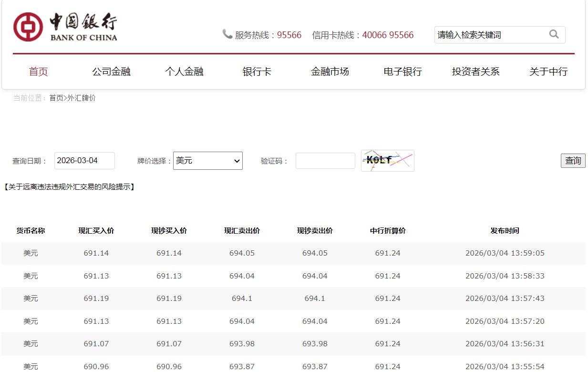Screen dimensions: 588x372
Task: Go to 个人金融 section
Action: (184, 72)
